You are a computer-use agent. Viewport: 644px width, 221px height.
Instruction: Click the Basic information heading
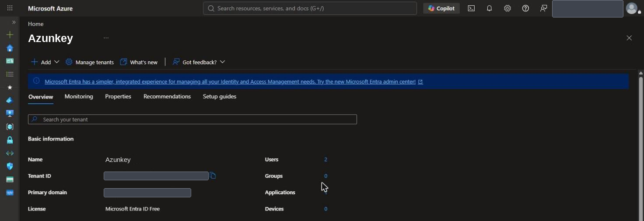coord(51,139)
